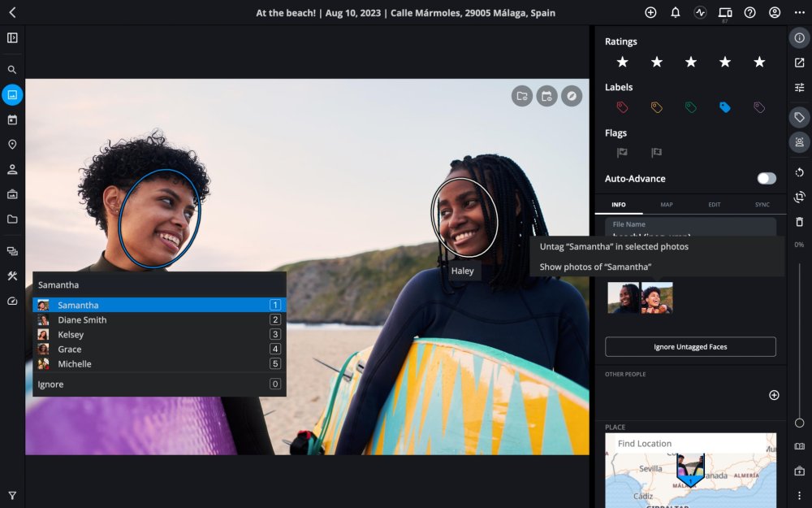
Task: Open the three-dot more menu in top bar
Action: click(x=800, y=12)
